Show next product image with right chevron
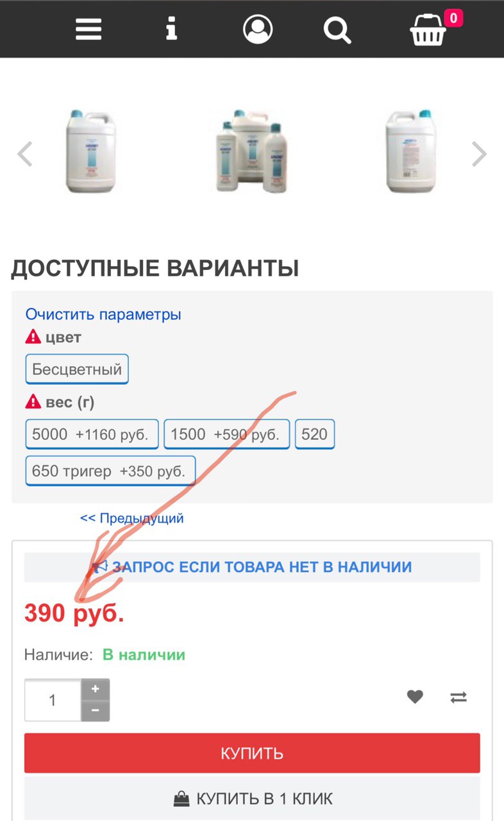Viewport: 504px width, 821px height. 479,154
